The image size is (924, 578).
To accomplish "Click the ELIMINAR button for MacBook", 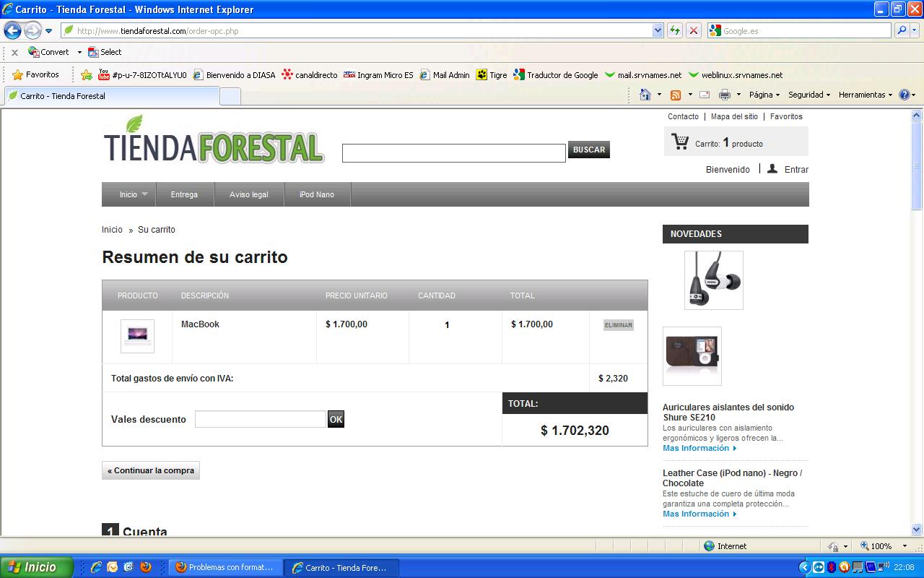I will pyautogui.click(x=619, y=325).
